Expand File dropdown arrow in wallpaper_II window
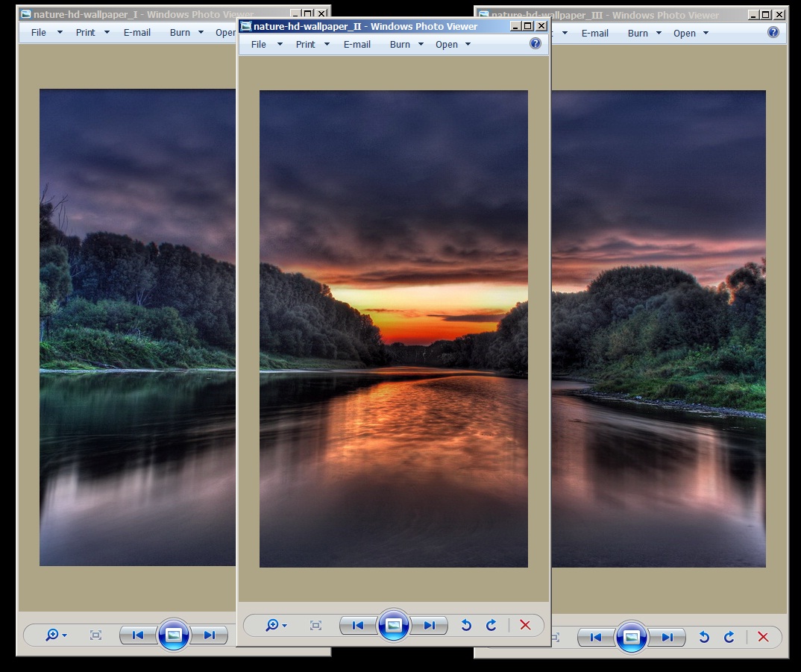This screenshot has height=672, width=801. tap(280, 45)
